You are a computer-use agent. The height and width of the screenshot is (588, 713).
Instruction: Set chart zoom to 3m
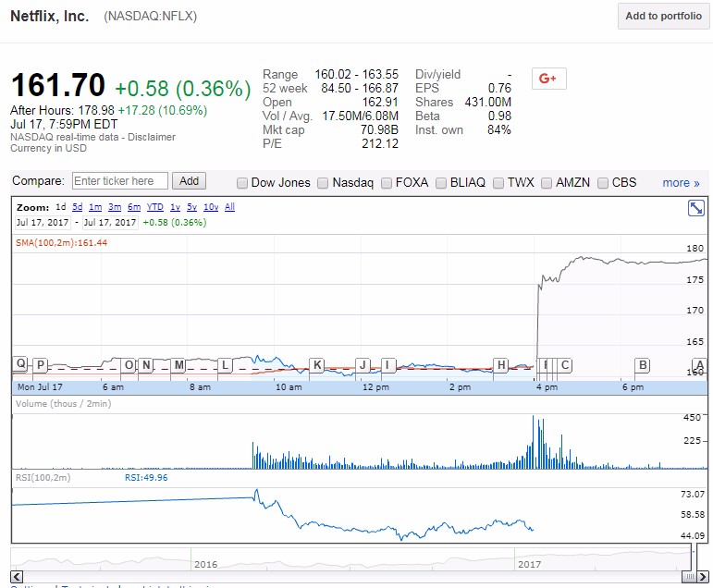coord(115,207)
